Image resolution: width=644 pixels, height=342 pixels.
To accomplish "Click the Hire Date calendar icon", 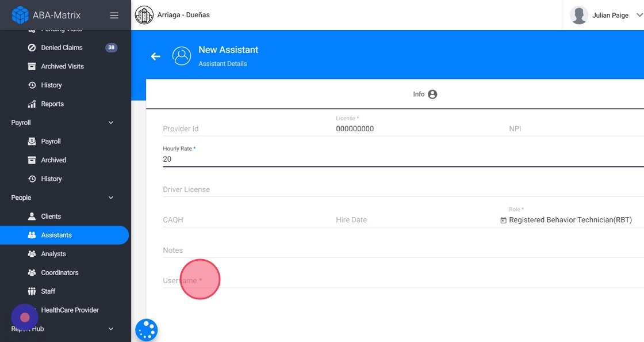I will click(x=503, y=221).
